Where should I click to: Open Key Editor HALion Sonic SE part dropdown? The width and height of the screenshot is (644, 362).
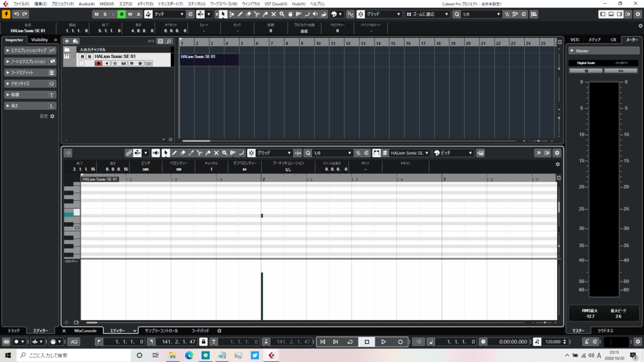409,153
